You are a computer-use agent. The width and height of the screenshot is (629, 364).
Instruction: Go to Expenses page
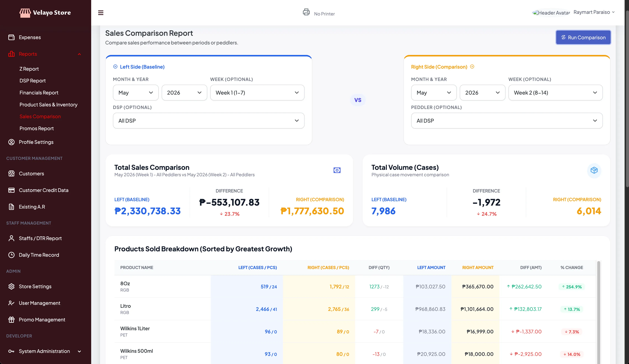tap(30, 37)
